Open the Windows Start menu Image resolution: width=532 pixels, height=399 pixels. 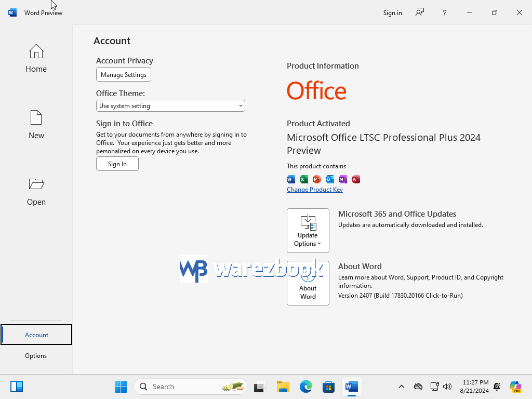click(x=121, y=387)
